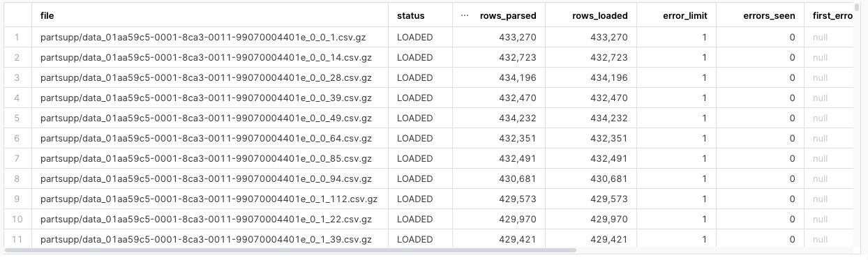Click row number 9
The height and width of the screenshot is (260, 868).
coord(17,199)
